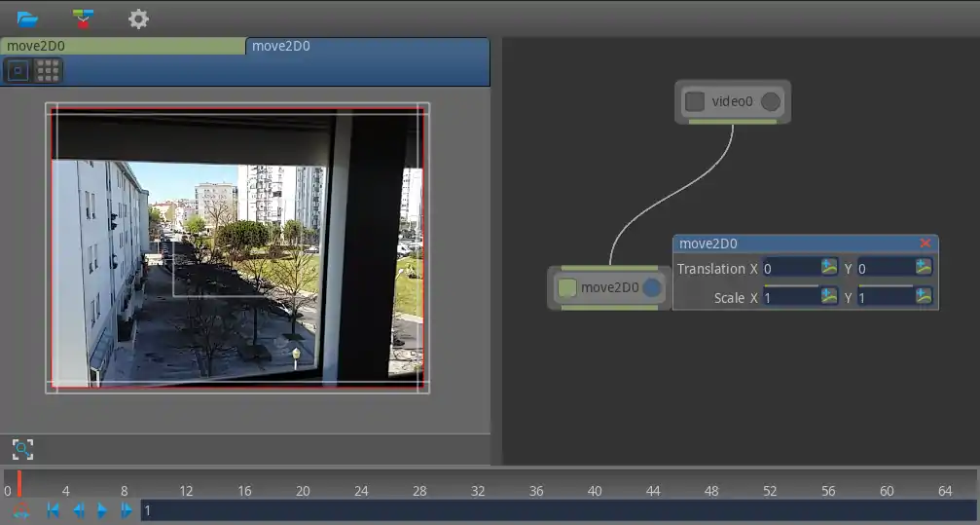Click the Translation Y input field
Viewport: 980px width, 525px height.
(884, 268)
